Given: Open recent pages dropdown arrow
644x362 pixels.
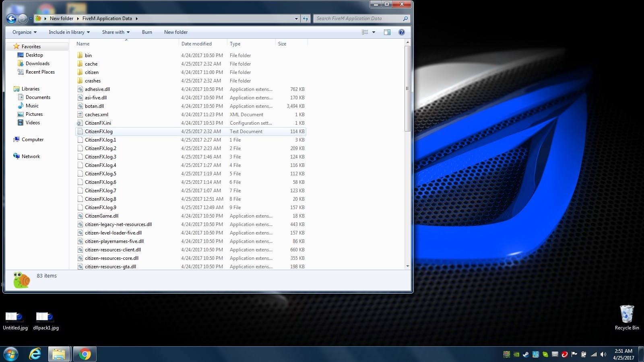Looking at the screenshot, I should (31, 19).
